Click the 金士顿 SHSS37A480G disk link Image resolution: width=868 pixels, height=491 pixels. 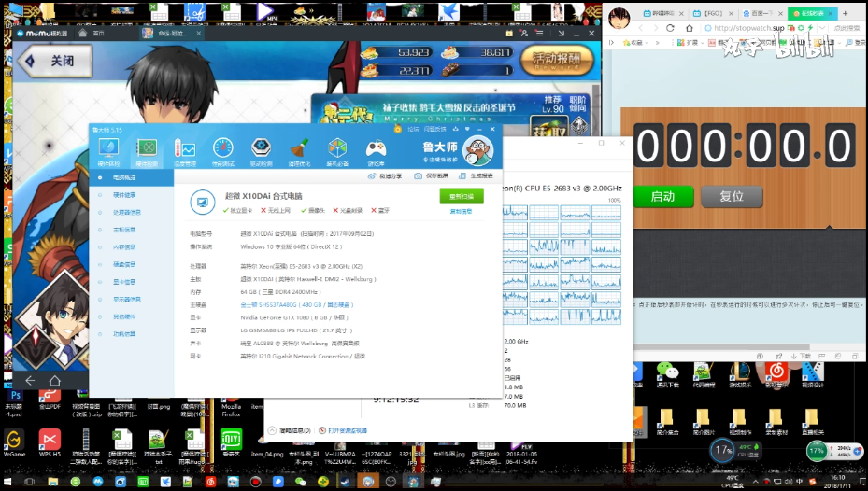297,304
